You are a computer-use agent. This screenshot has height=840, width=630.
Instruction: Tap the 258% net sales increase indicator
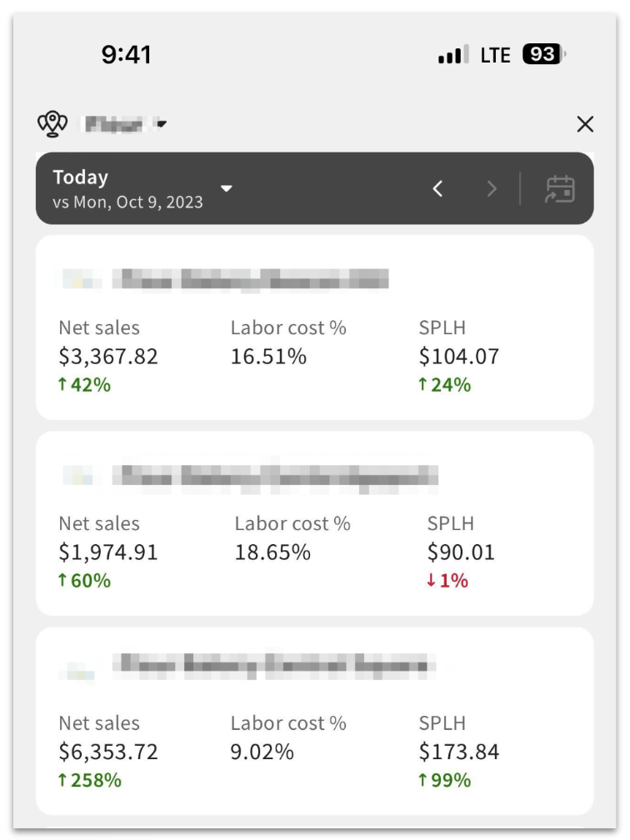(x=89, y=781)
